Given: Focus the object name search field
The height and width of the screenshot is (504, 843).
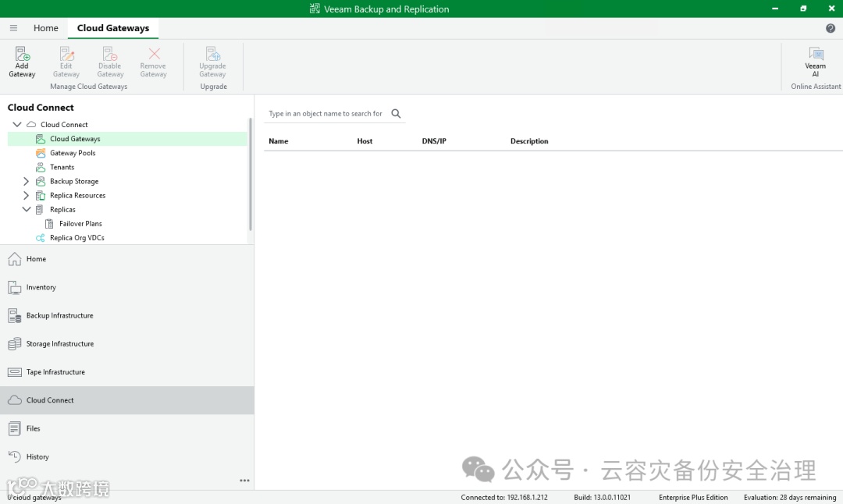Looking at the screenshot, I should click(325, 113).
